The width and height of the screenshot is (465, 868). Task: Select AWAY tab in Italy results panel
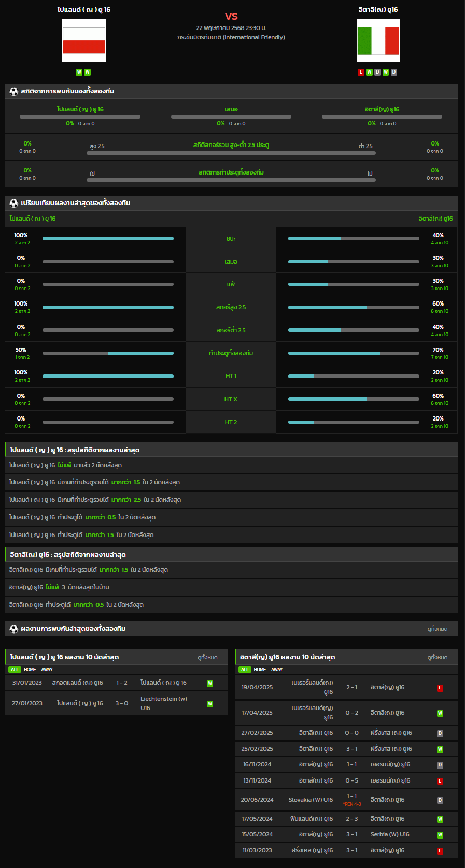tap(277, 670)
